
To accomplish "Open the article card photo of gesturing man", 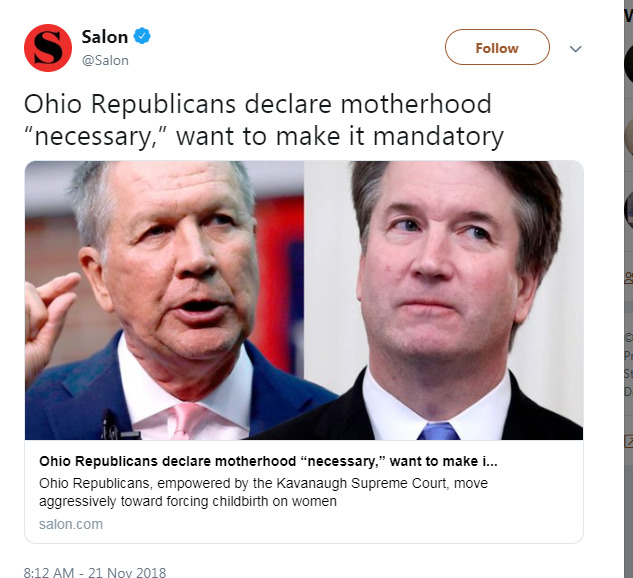I will 165,300.
